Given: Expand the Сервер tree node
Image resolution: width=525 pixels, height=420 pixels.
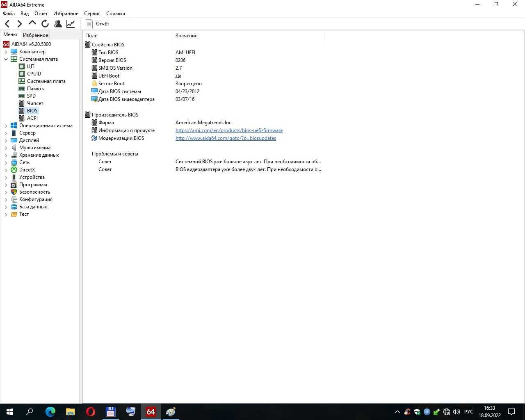Looking at the screenshot, I should [6, 133].
